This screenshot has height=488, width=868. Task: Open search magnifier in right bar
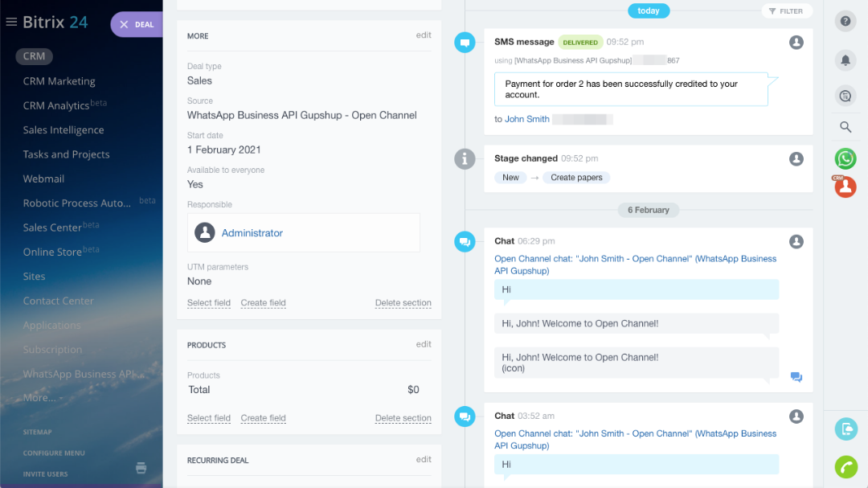[845, 127]
